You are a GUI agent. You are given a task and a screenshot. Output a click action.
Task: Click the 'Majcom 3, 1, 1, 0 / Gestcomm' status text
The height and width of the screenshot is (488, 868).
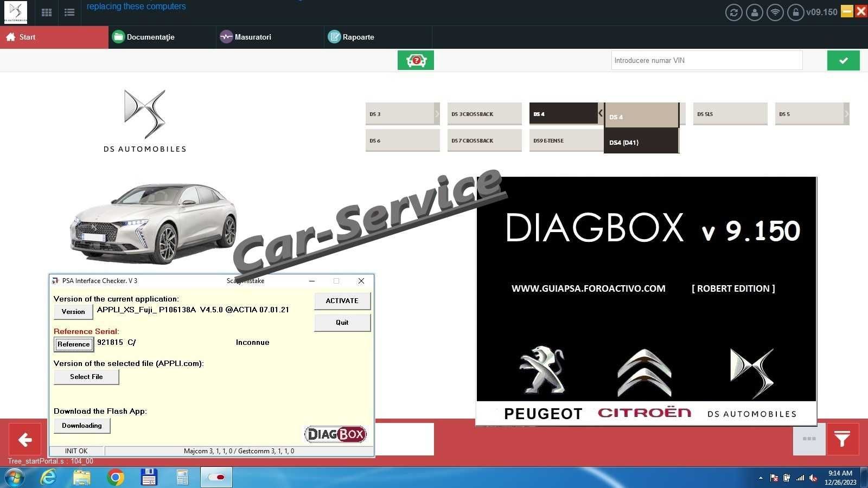239,451
